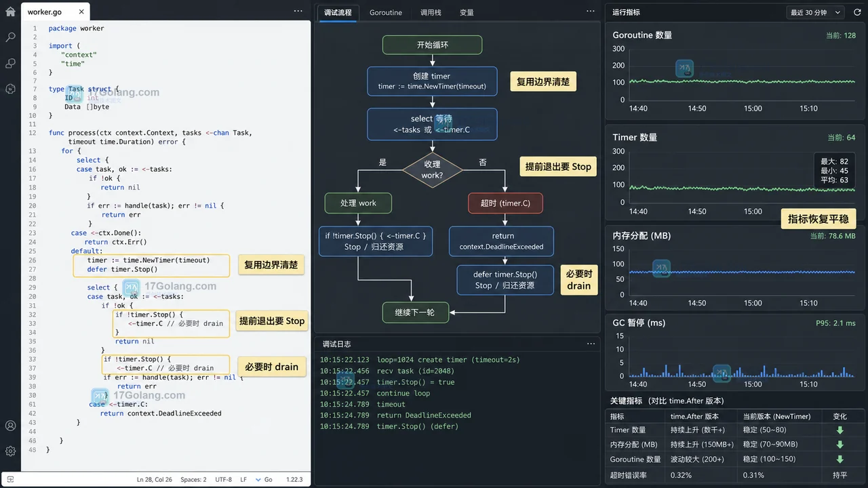This screenshot has height=488, width=868.
Task: Click the UTF-8 encoding indicator
Action: click(x=224, y=479)
